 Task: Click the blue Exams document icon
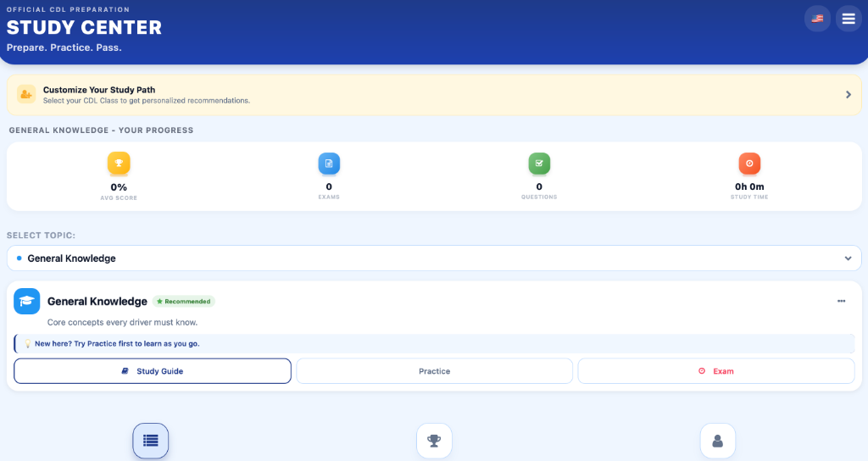329,164
